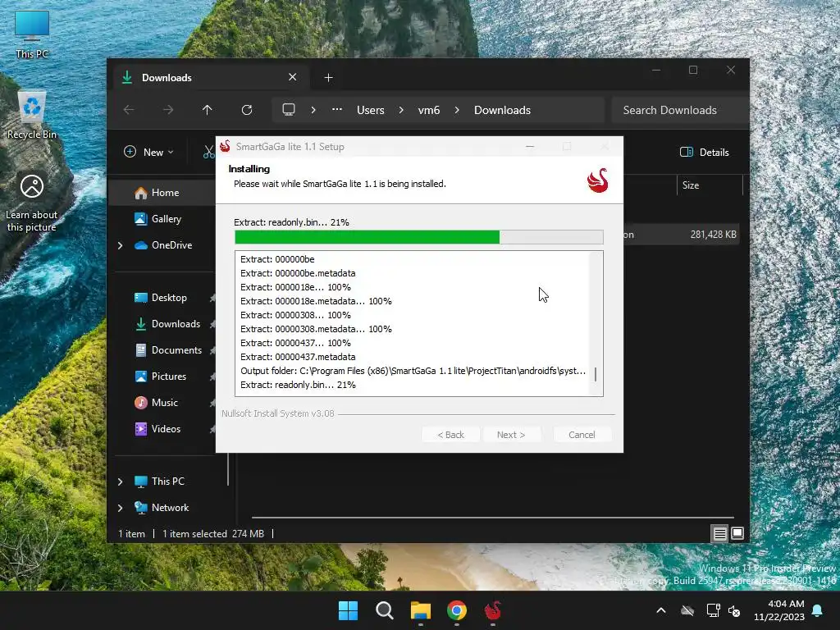This screenshot has height=630, width=840.
Task: Click Learn about this picture icon
Action: tap(32, 203)
